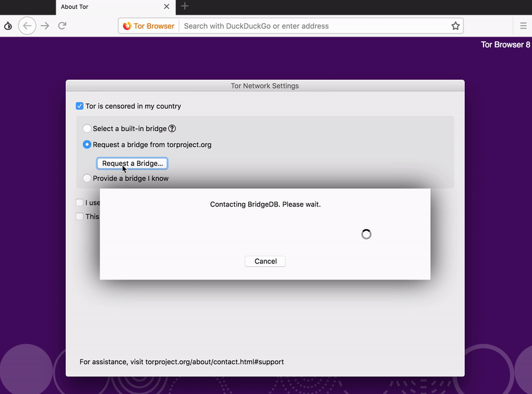This screenshot has height=394, width=532.
Task: Choose Provide a bridge I know radio
Action: click(x=87, y=178)
